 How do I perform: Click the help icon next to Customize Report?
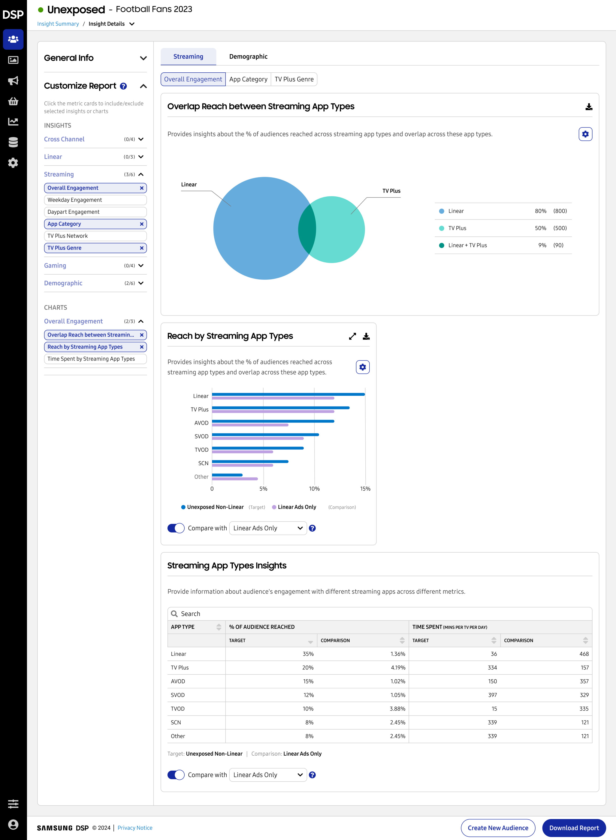tap(123, 86)
